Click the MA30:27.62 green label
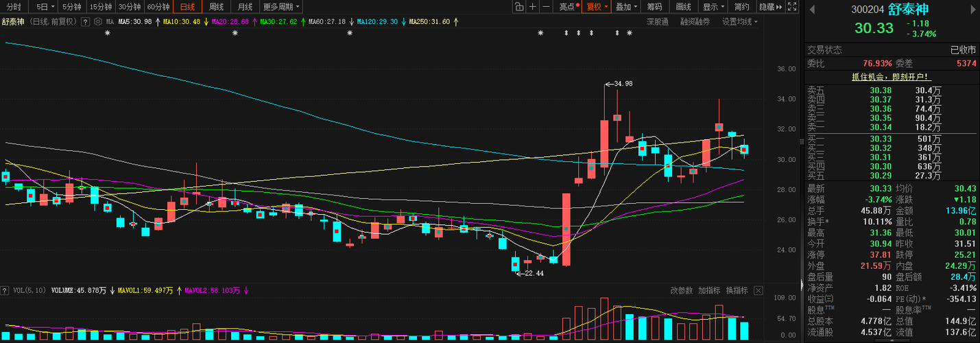Screen dimensions: 980x343 (278, 21)
